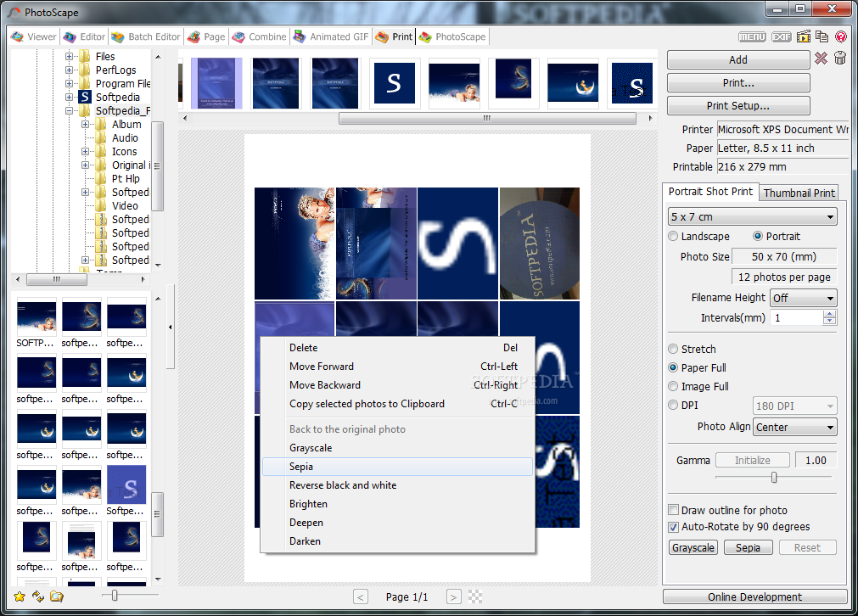Select the Image Full radio option
This screenshot has width=858, height=616.
(673, 386)
